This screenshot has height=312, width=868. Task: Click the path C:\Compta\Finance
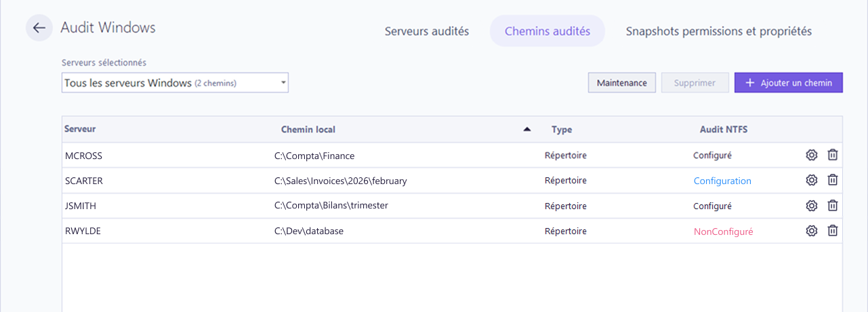click(314, 156)
